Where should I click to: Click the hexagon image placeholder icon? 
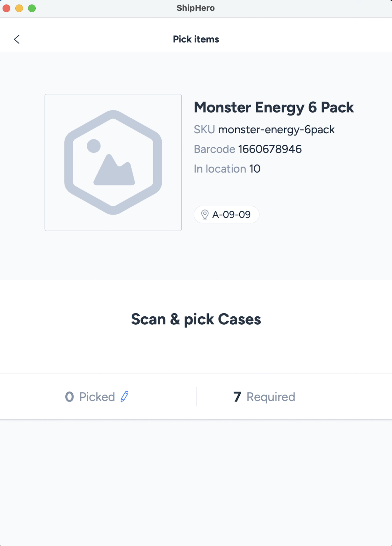(113, 162)
